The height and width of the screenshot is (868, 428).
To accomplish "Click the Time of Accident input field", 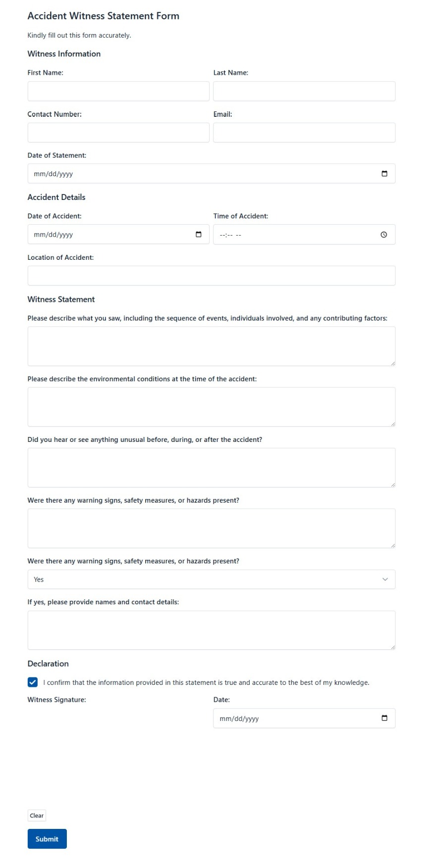I will (297, 234).
